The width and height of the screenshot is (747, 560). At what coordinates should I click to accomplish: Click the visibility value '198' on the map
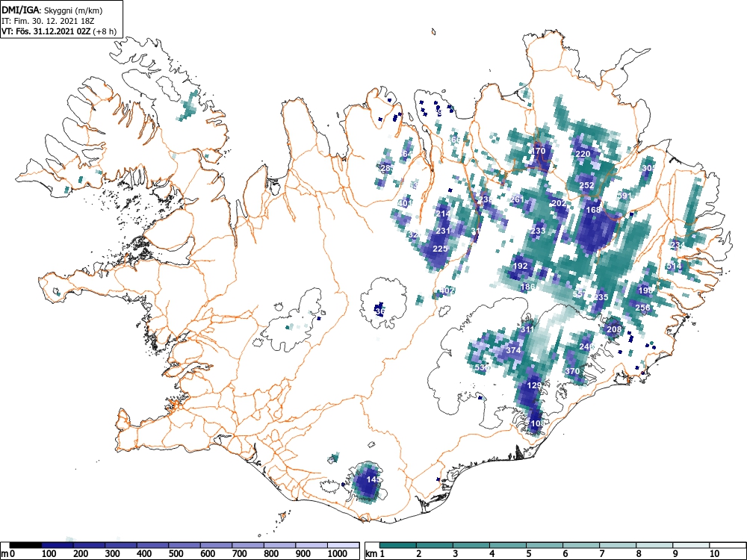point(645,290)
